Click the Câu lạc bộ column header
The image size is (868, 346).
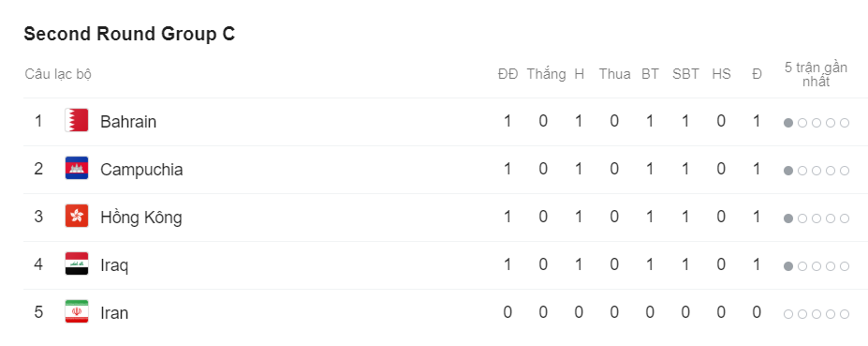tap(58, 74)
